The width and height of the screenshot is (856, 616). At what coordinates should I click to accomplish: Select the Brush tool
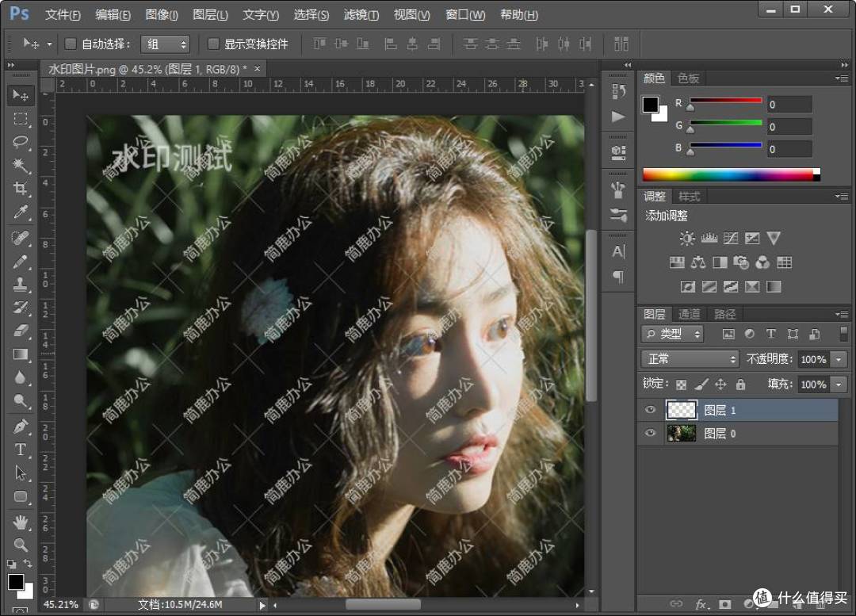21,262
